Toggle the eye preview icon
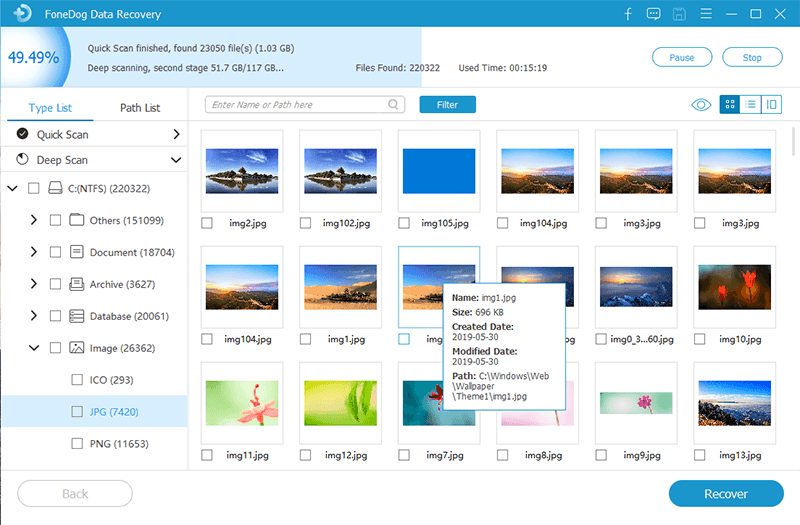Viewport: 800px width, 525px height. (701, 105)
